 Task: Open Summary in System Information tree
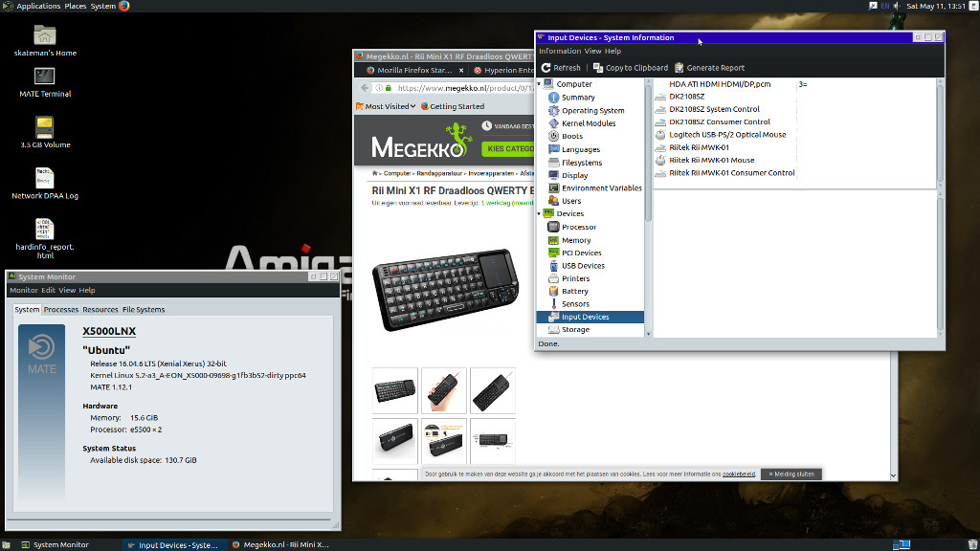(x=578, y=98)
